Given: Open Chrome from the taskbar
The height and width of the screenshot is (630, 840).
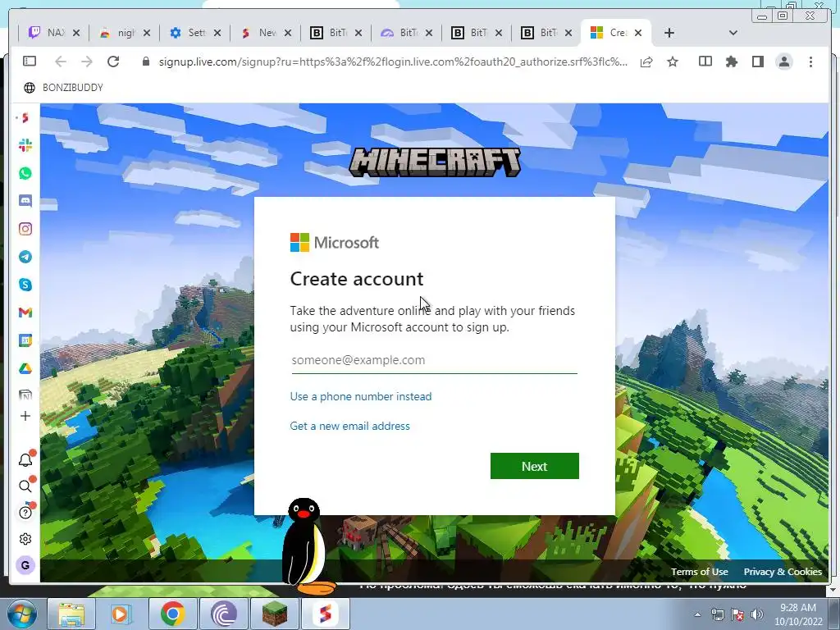Looking at the screenshot, I should coord(172,614).
